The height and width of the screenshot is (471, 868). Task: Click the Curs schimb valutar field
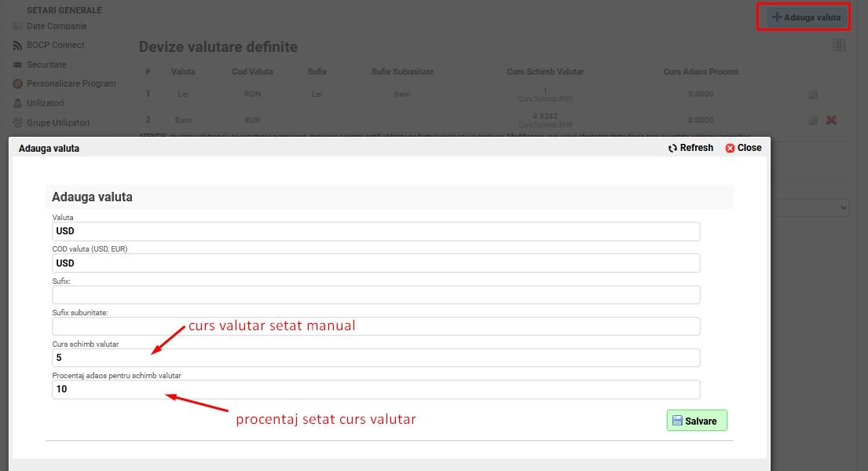pyautogui.click(x=375, y=358)
